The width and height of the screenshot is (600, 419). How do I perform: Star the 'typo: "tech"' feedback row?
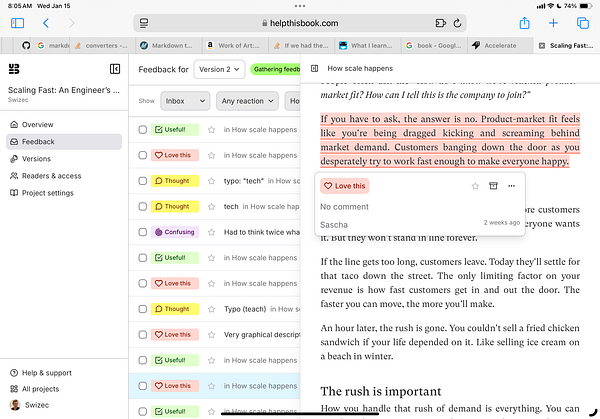pyautogui.click(x=211, y=181)
